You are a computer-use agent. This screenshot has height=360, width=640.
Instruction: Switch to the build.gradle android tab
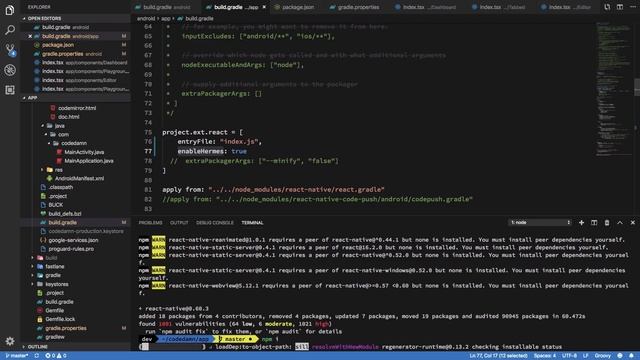pyautogui.click(x=167, y=7)
